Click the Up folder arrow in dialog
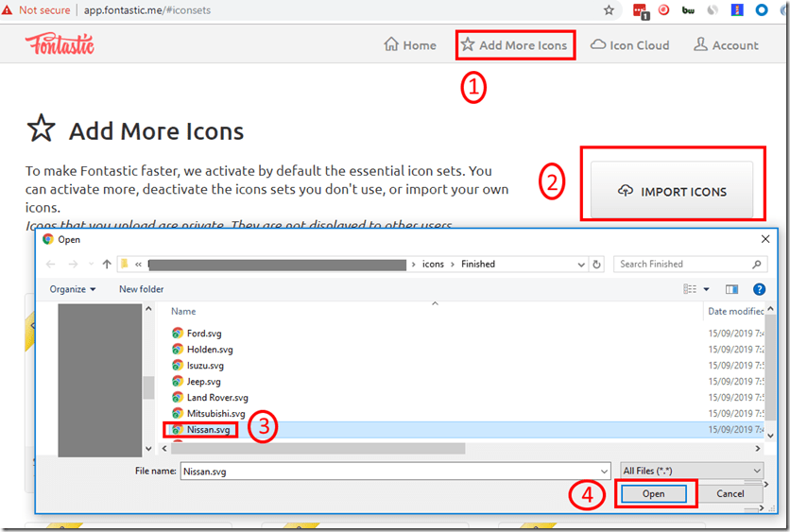 pos(107,265)
